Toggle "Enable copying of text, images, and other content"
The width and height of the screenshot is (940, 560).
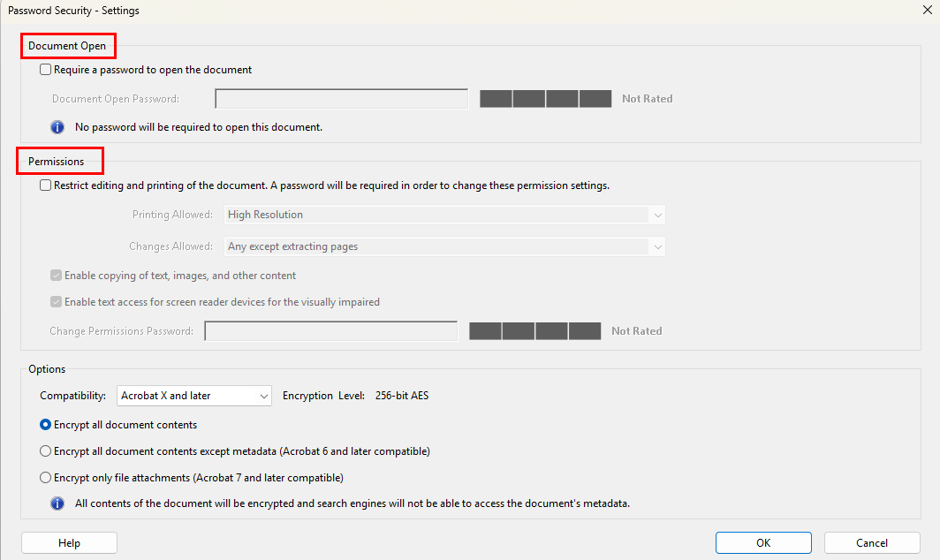[x=56, y=275]
